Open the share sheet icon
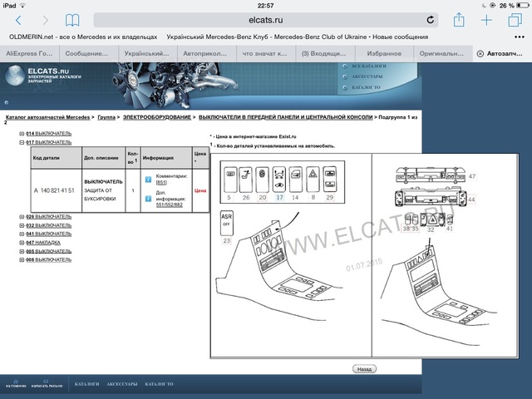532x399 pixels. coord(459,19)
